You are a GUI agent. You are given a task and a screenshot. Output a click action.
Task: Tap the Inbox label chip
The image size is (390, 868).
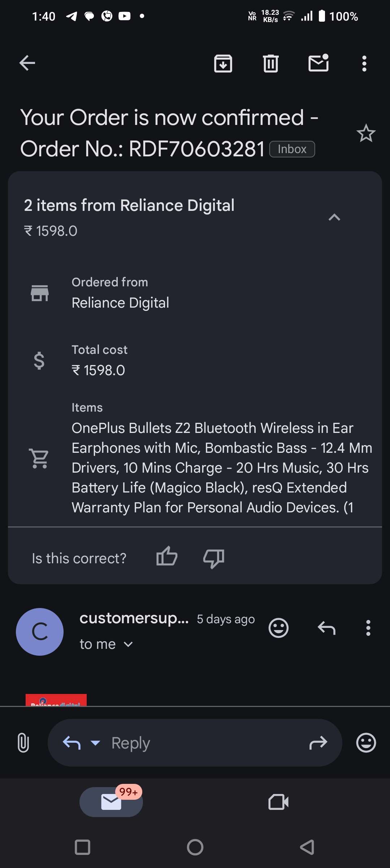click(x=292, y=149)
